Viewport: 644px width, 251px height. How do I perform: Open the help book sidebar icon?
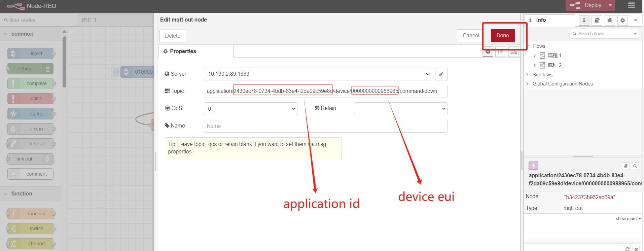pos(597,20)
